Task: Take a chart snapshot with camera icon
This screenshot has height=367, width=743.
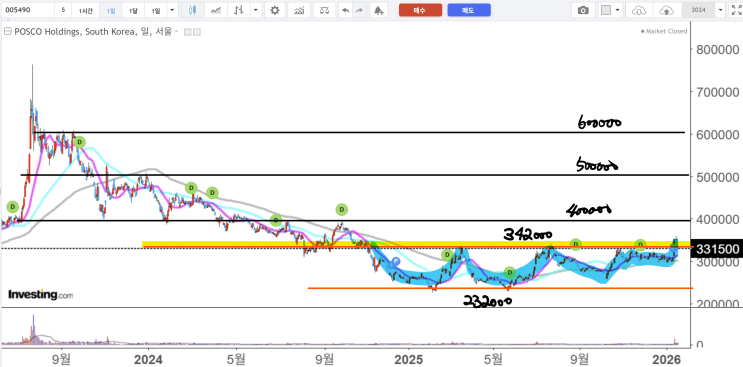Action: (x=583, y=10)
